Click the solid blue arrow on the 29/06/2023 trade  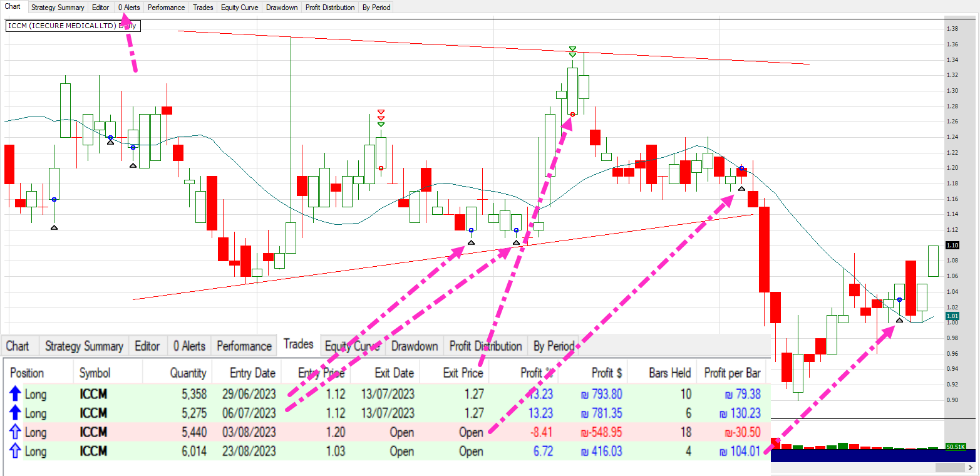[16, 395]
